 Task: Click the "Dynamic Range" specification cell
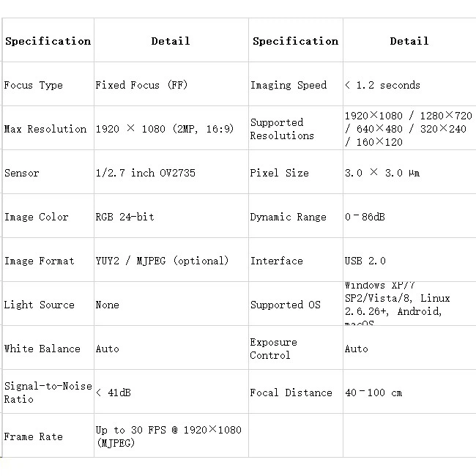pos(288,217)
